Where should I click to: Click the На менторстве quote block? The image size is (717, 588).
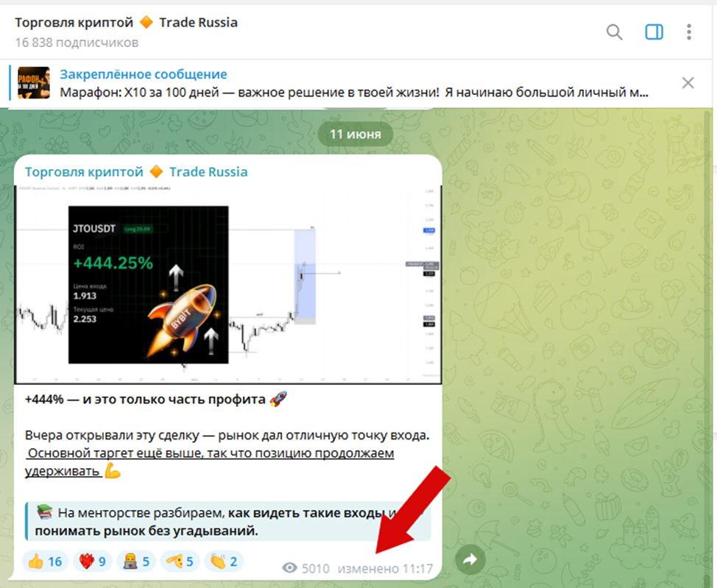coord(228,522)
